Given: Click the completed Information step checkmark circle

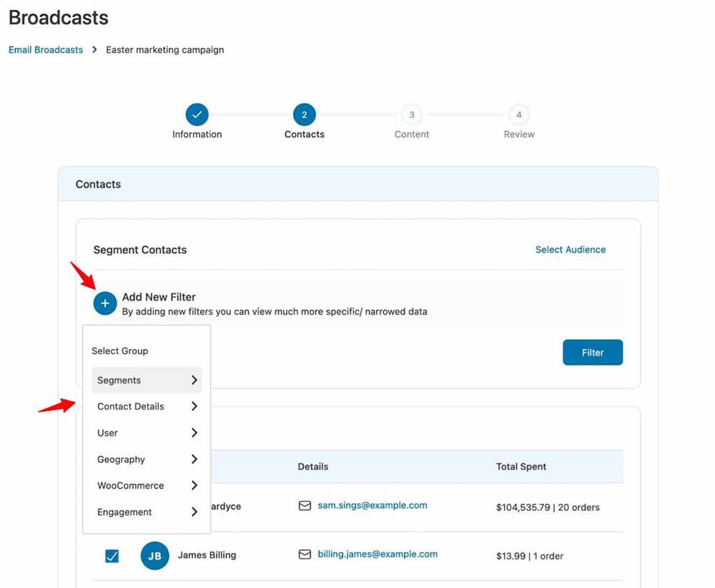Looking at the screenshot, I should click(x=197, y=114).
